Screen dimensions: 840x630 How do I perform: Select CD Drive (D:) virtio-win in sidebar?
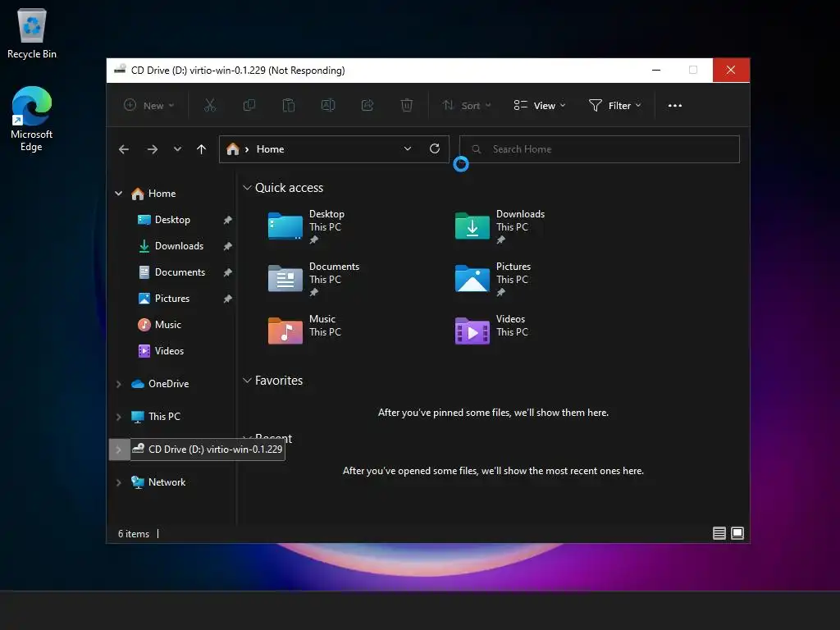208,449
